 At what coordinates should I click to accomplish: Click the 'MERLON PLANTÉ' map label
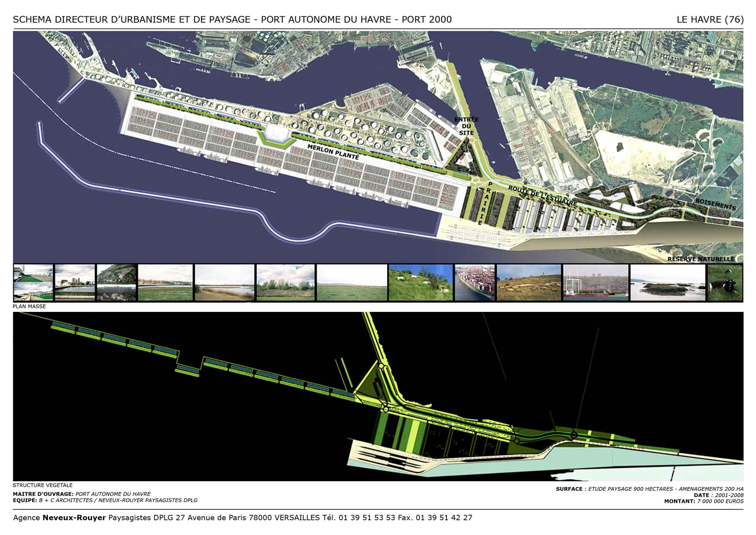pyautogui.click(x=333, y=152)
